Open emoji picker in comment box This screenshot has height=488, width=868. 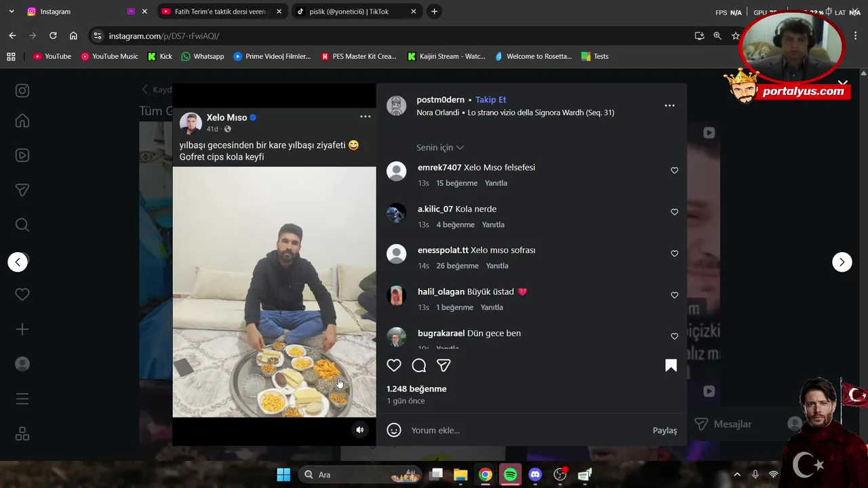pyautogui.click(x=394, y=430)
